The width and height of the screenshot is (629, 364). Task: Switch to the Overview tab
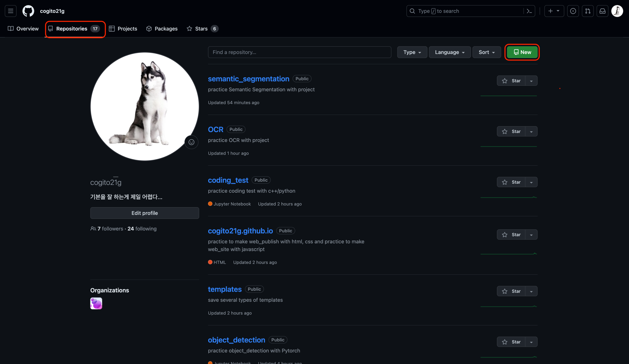pos(23,29)
